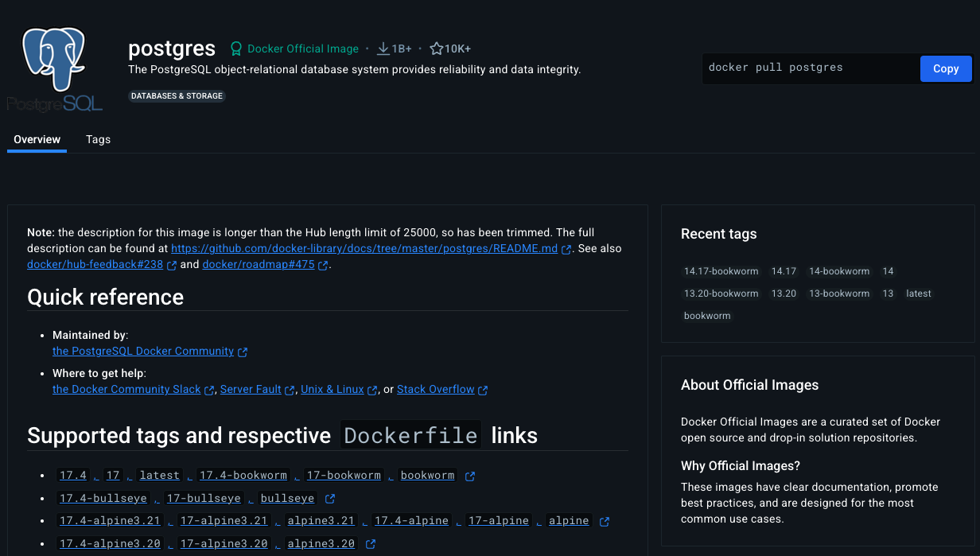
Task: Open the Unix & Linux link
Action: pos(332,389)
